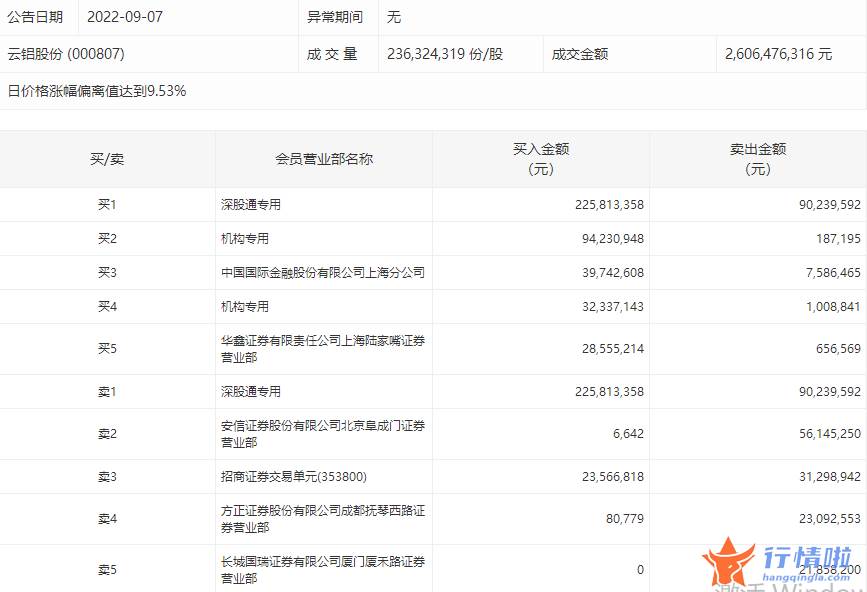This screenshot has height=592, width=867.
Task: Select the 卖3 row label
Action: coord(107,476)
